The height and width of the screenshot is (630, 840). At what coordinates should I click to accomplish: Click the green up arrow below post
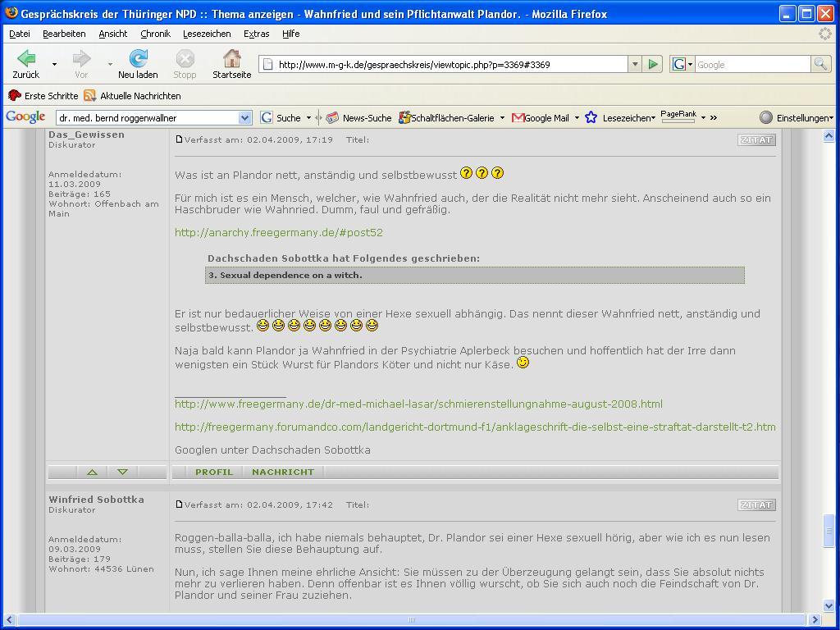[x=92, y=472]
